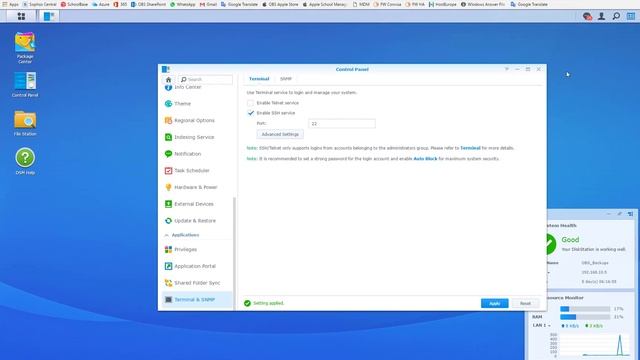The image size is (640, 360).
Task: Click the Apply button
Action: point(494,303)
